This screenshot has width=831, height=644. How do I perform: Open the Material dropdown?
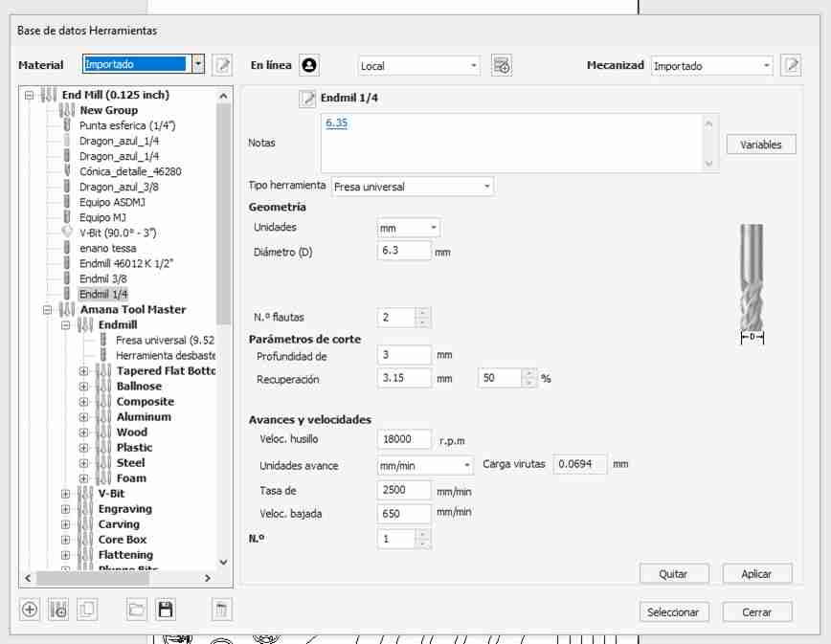pos(198,64)
